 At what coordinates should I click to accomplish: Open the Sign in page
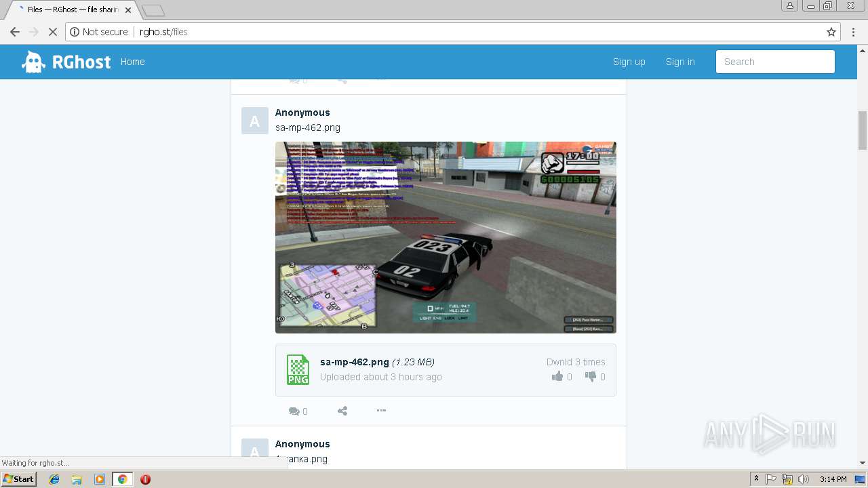point(680,62)
